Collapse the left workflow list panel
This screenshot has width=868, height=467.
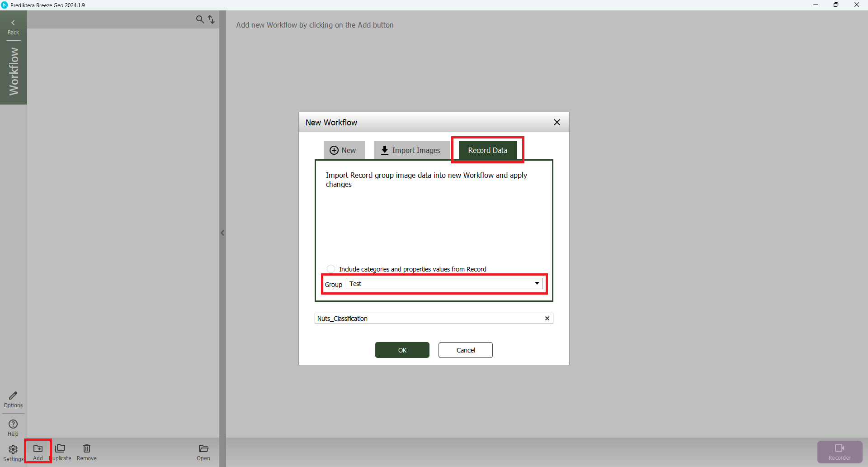pyautogui.click(x=222, y=233)
